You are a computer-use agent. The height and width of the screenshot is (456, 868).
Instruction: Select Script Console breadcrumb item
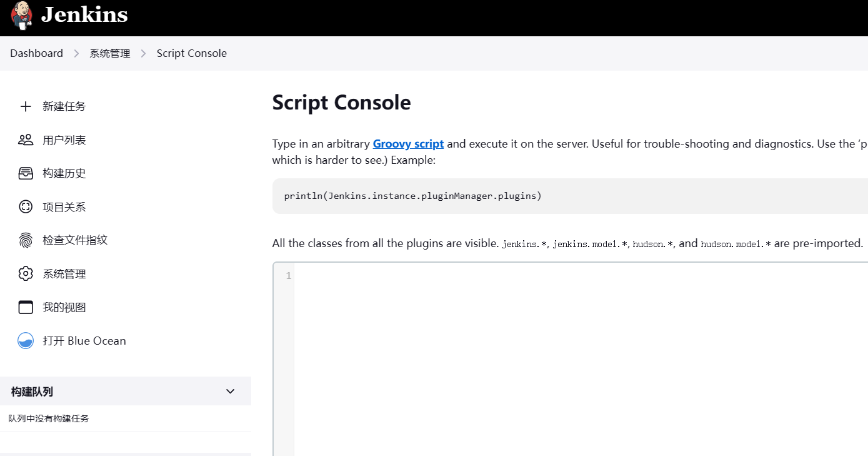tap(191, 54)
